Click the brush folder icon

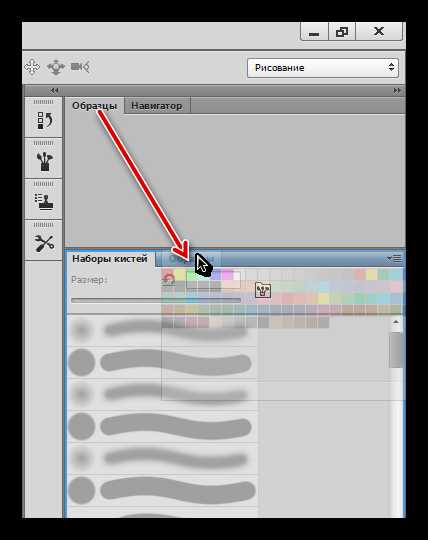263,290
